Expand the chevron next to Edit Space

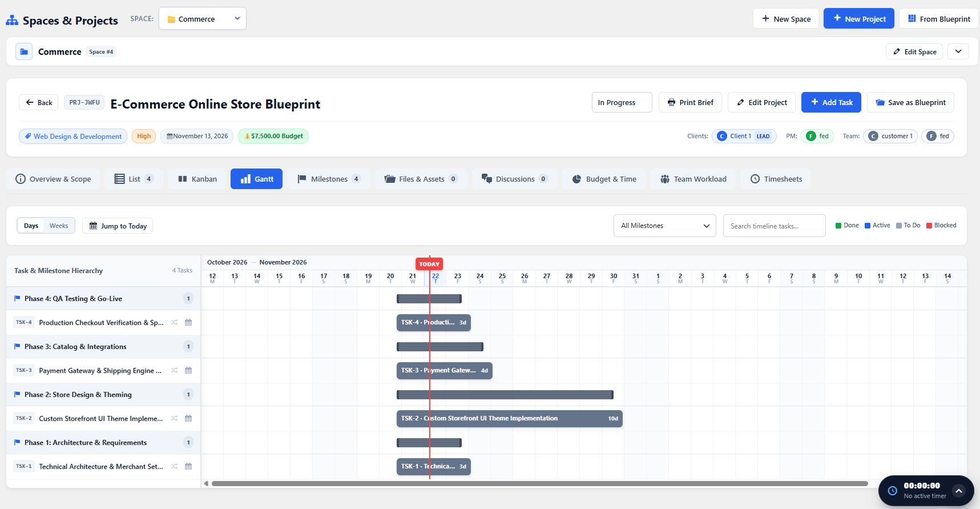[x=958, y=51]
